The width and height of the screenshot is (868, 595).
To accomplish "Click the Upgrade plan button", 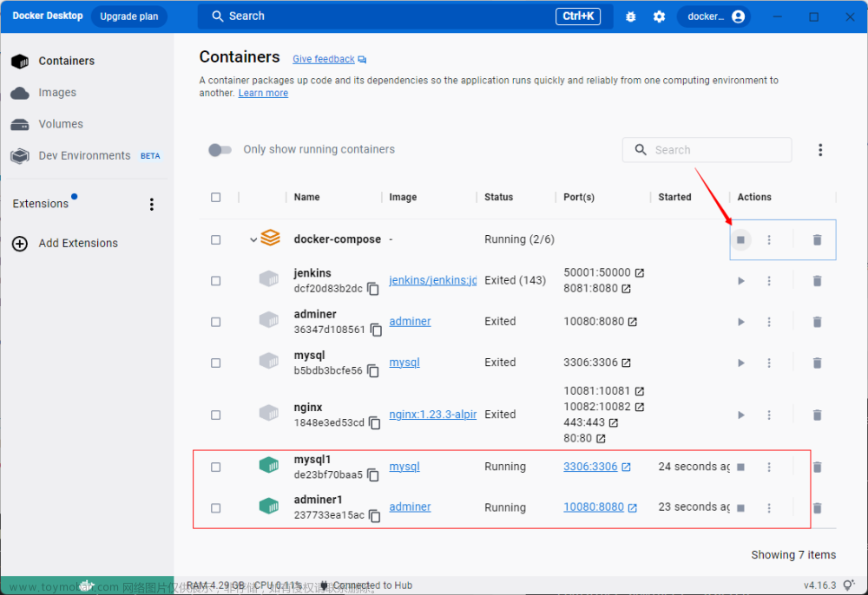I will 129,16.
